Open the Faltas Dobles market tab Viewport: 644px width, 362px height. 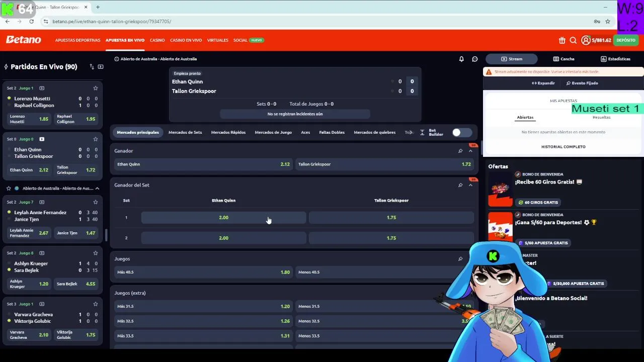coord(332,132)
